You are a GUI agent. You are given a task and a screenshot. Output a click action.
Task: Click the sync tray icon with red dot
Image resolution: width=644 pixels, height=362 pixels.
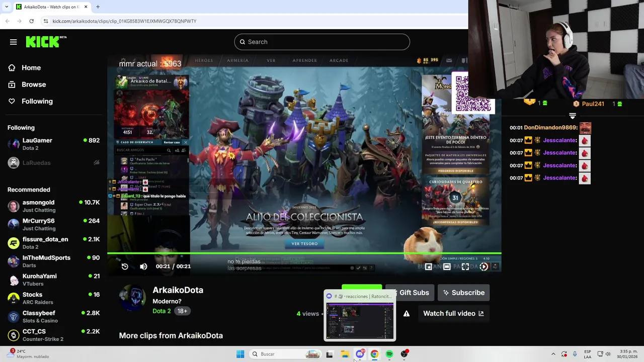point(564,354)
